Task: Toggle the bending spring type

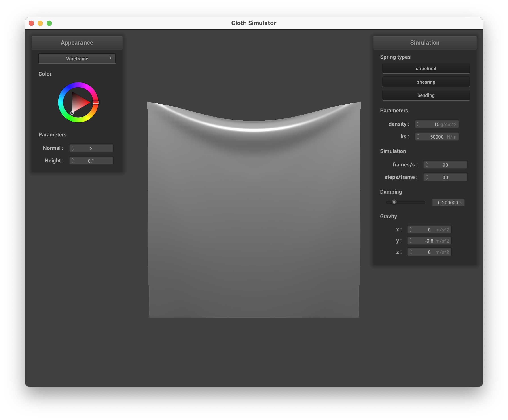Action: (x=426, y=95)
